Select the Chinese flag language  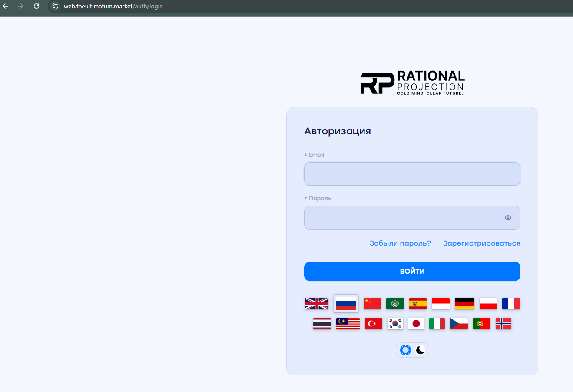372,303
